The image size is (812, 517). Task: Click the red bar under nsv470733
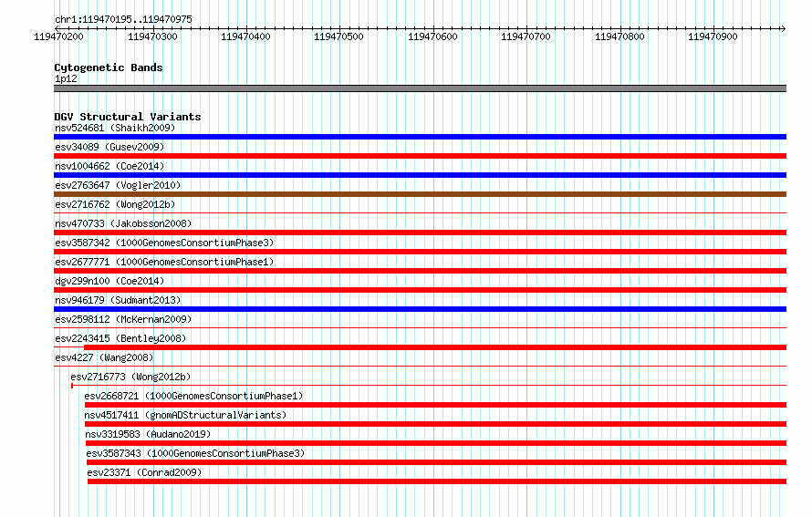420,233
